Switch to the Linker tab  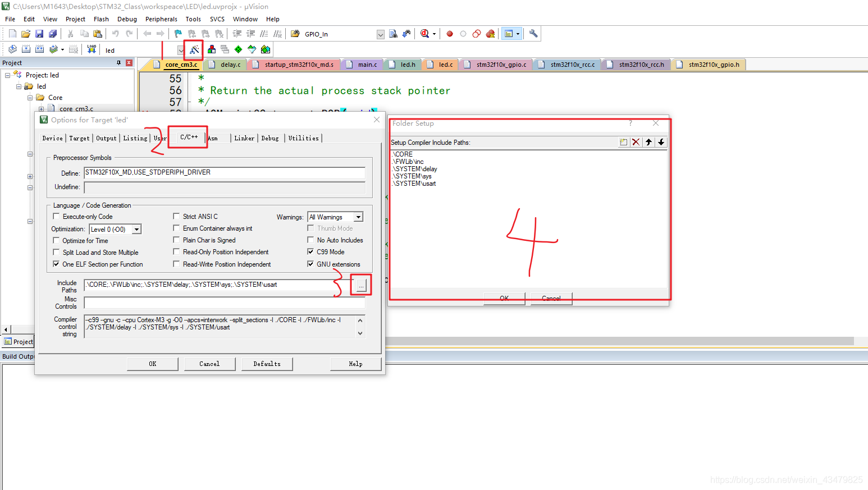[x=244, y=138]
